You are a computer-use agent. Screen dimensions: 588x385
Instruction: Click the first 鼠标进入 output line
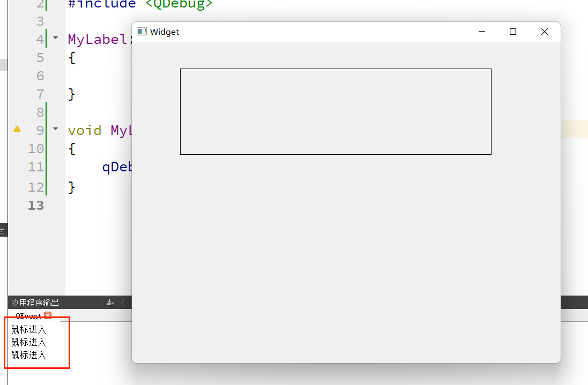pos(28,329)
